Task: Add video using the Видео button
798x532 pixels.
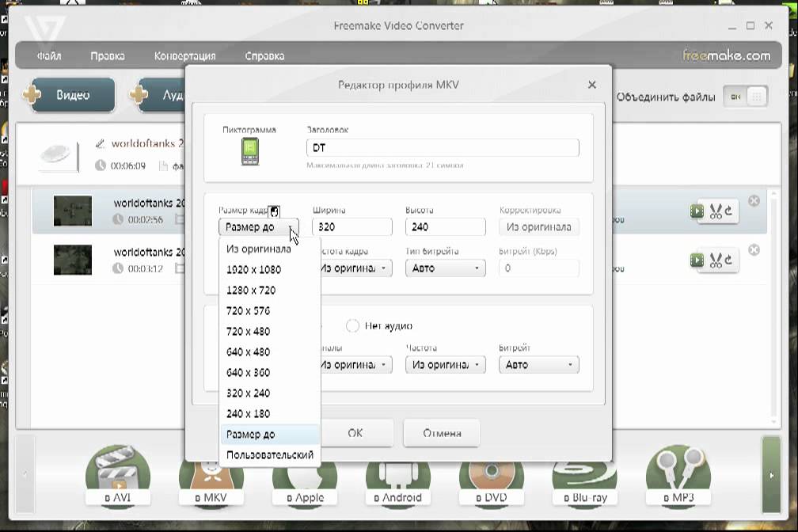Action: pyautogui.click(x=70, y=95)
